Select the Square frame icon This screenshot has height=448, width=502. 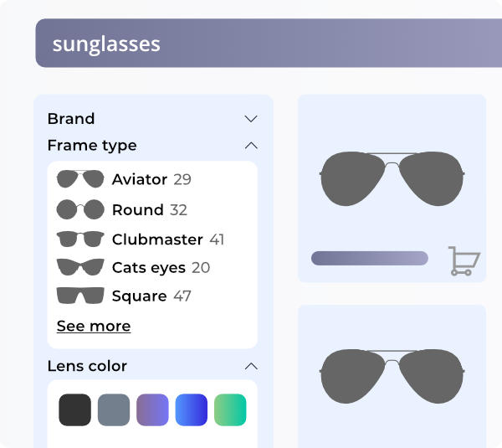pyautogui.click(x=80, y=296)
